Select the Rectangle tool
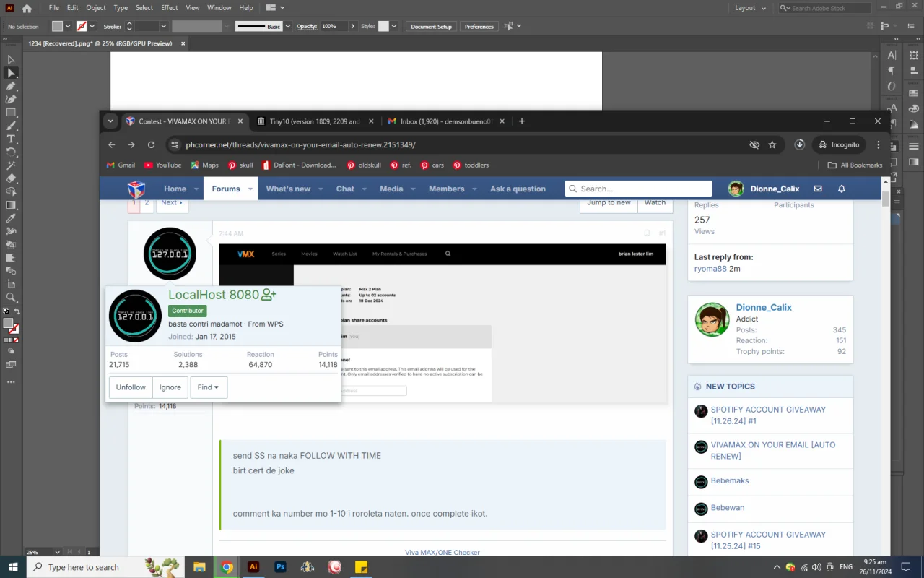 pos(11,113)
